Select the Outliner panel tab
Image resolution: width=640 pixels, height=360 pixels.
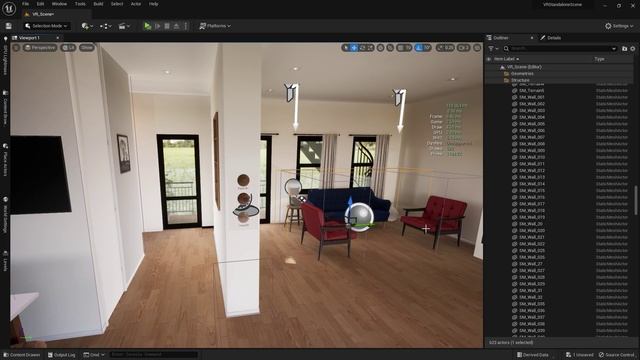pos(501,38)
